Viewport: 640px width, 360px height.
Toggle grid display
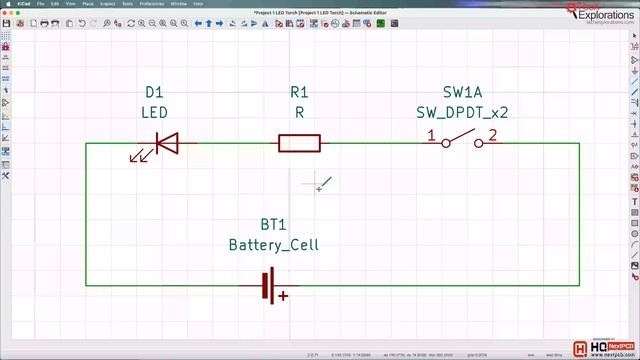5,36
